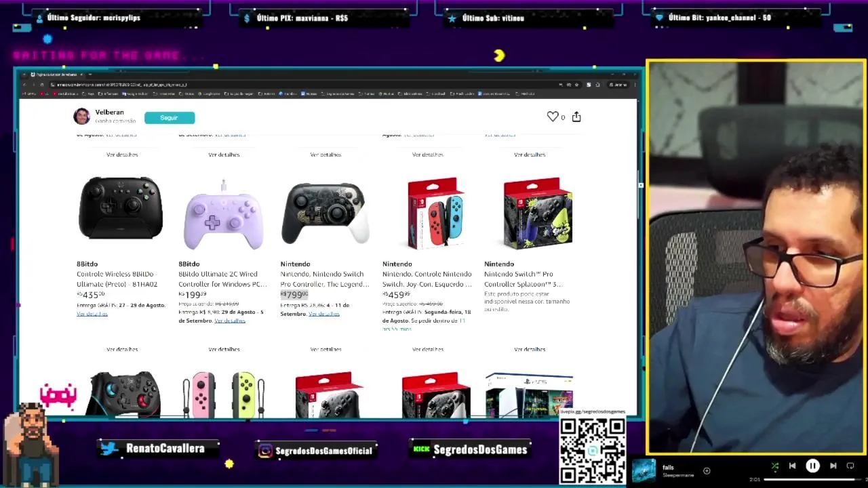Click the Velberan profile name
Viewport: 868px width, 488px height.
[109, 113]
